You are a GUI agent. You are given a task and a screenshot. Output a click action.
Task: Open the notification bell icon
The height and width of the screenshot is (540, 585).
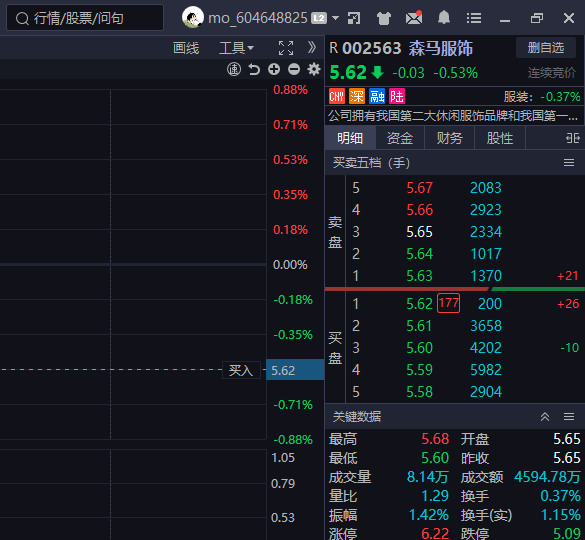(x=444, y=18)
